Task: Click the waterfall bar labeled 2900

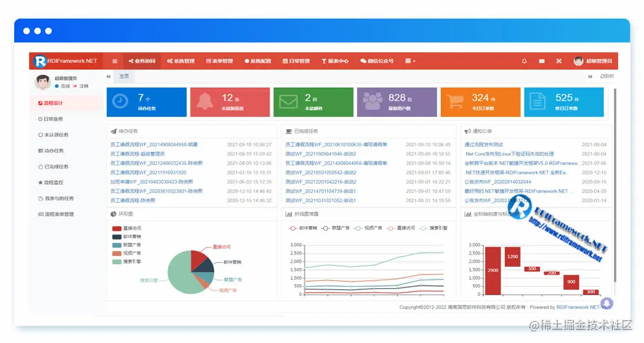Action: pos(493,271)
